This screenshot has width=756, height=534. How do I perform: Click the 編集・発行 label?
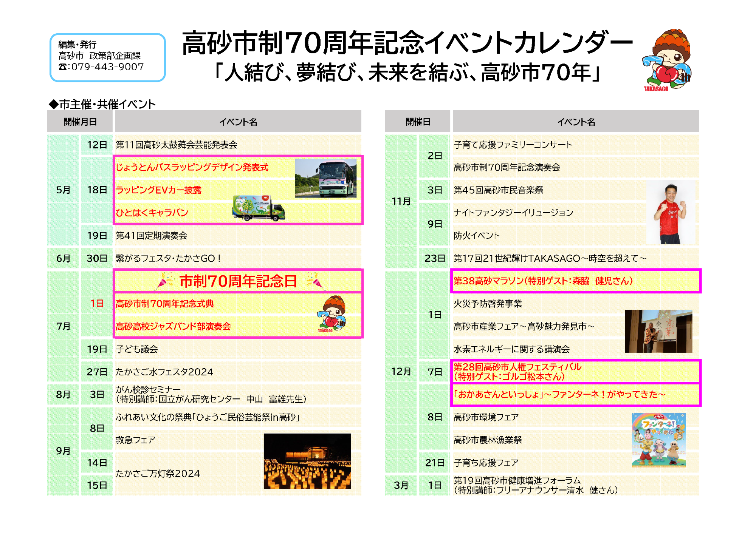pos(77,45)
